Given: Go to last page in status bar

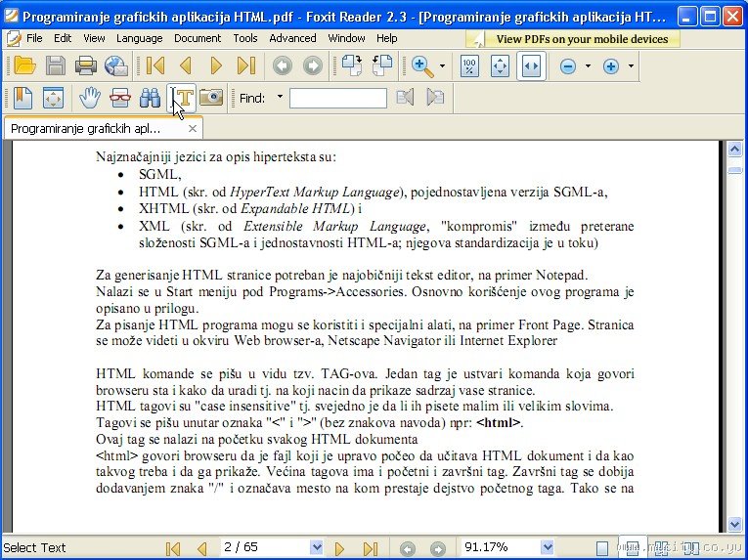Looking at the screenshot, I should coord(371,548).
